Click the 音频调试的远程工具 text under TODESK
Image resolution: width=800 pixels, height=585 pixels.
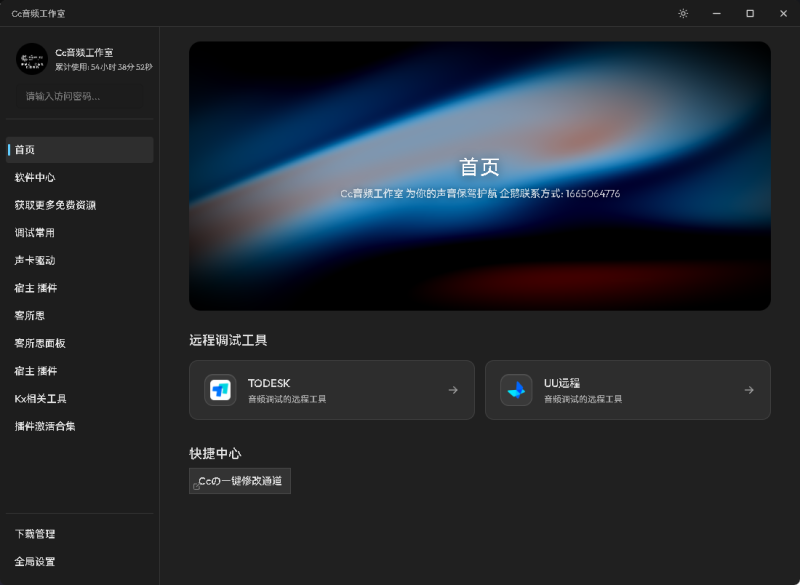[x=287, y=399]
